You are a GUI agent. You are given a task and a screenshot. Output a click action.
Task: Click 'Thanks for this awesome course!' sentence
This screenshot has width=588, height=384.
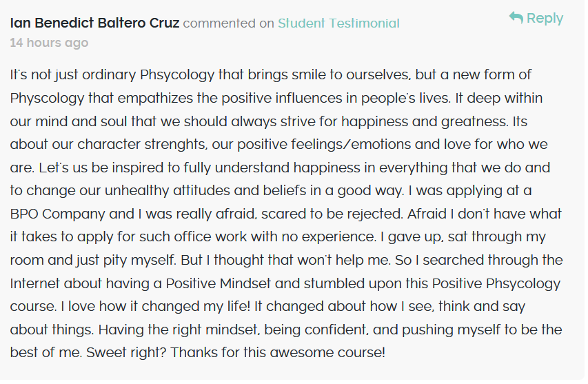[x=278, y=353]
